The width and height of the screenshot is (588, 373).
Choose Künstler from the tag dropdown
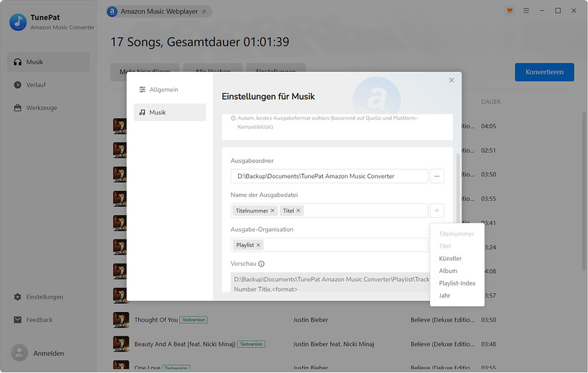450,258
